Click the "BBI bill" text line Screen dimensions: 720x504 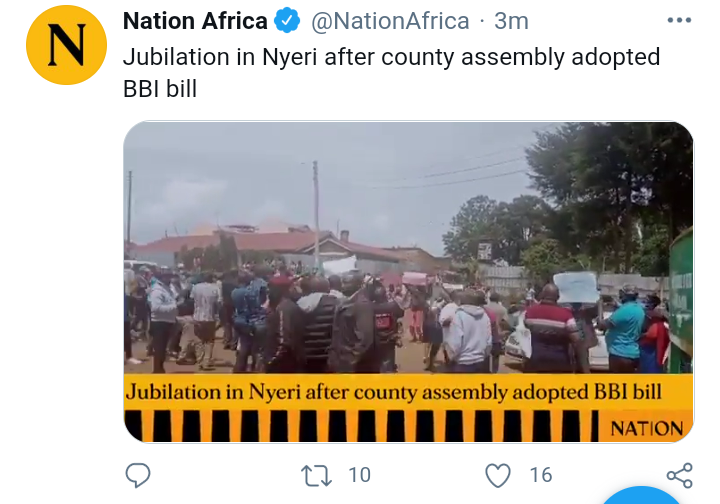[x=160, y=89]
